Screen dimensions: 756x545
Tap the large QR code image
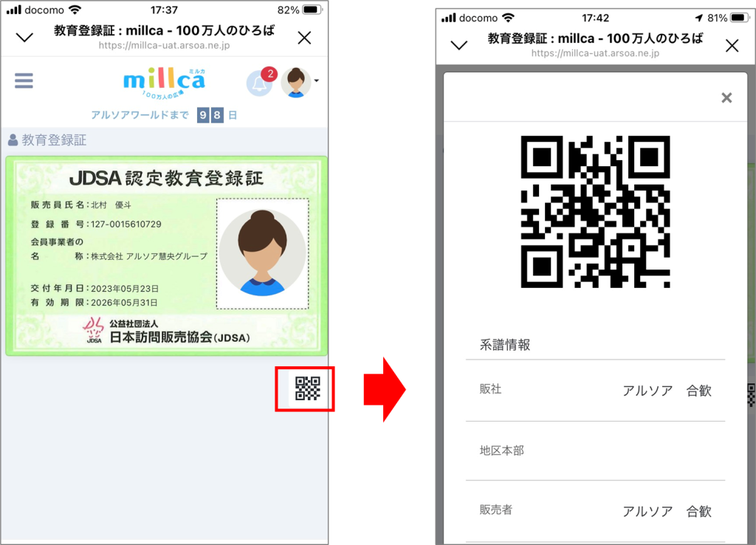coord(595,211)
